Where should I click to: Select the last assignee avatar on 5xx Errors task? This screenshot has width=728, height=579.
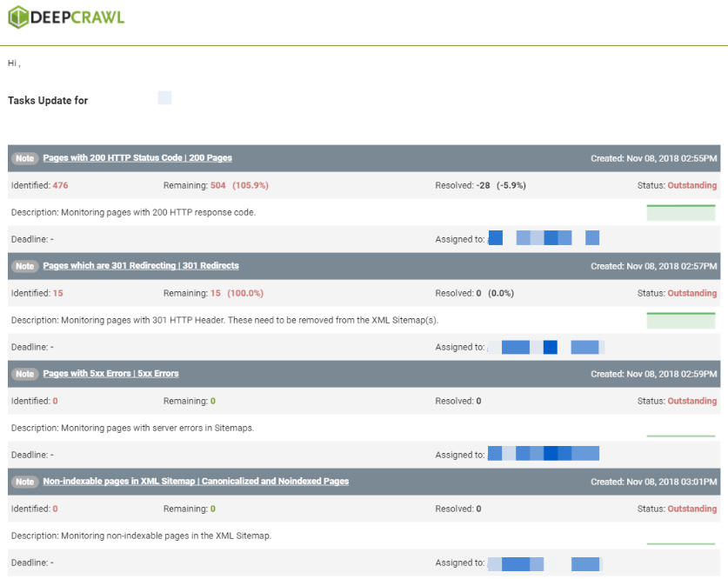591,453
